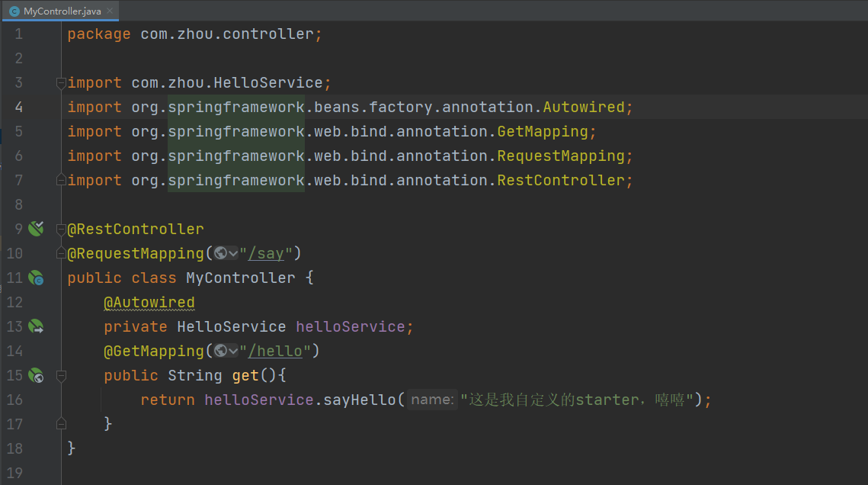Click the method fold end marker, line 17
The height and width of the screenshot is (485, 868).
click(62, 424)
